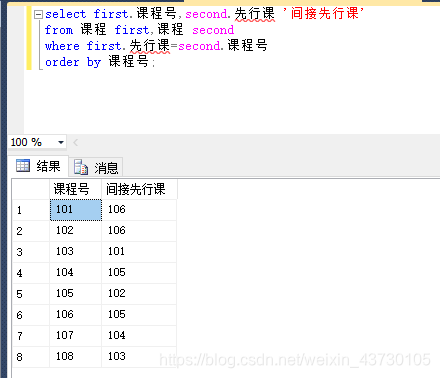Collapse the select query code block
Viewport: 440px width, 378px height.
pyautogui.click(x=39, y=15)
